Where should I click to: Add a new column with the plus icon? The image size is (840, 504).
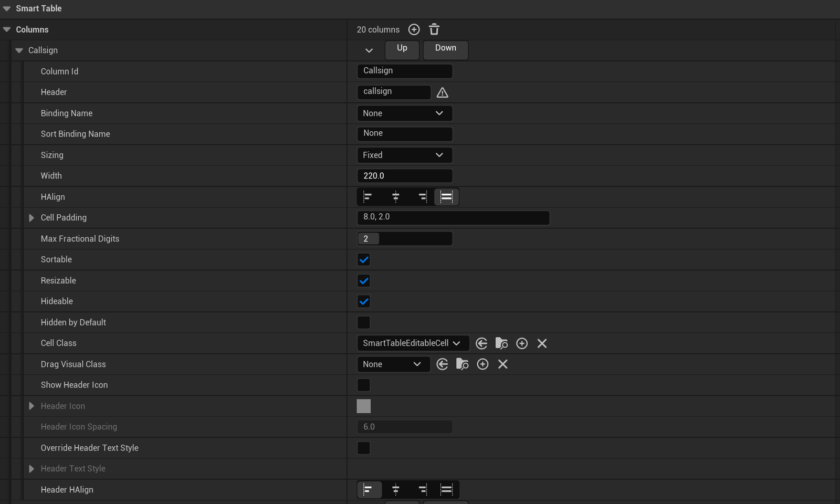pyautogui.click(x=414, y=29)
